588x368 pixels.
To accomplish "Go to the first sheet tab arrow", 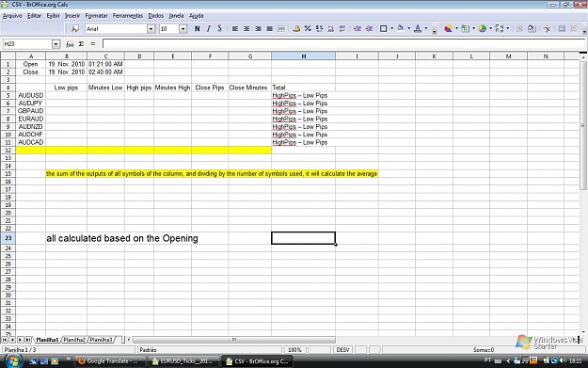I will point(5,340).
